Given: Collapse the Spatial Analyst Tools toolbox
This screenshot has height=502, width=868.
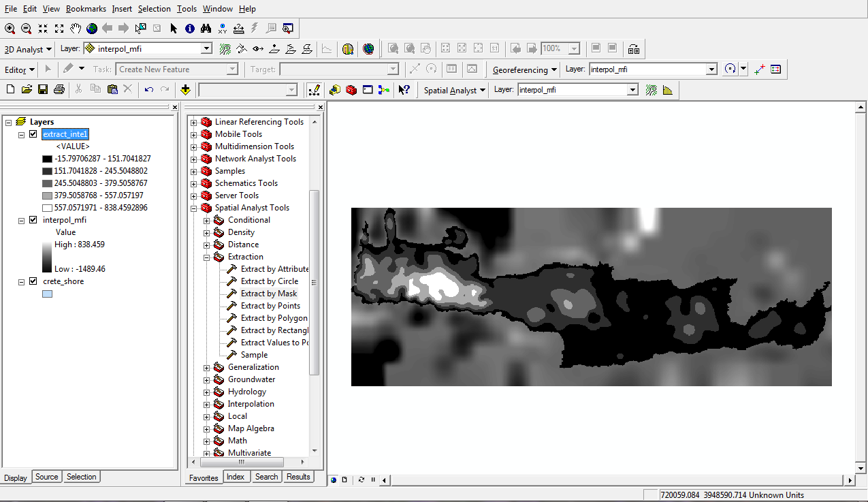Looking at the screenshot, I should point(194,208).
